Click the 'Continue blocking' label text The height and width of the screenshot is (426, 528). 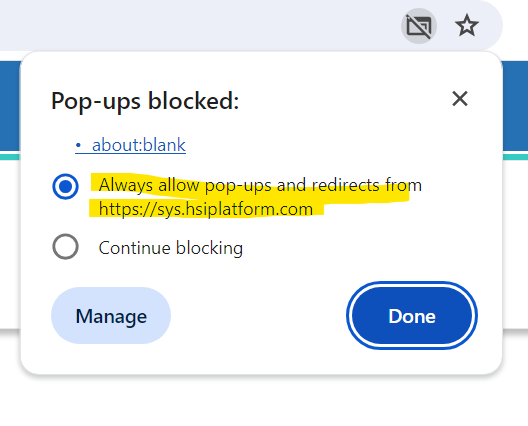click(171, 248)
